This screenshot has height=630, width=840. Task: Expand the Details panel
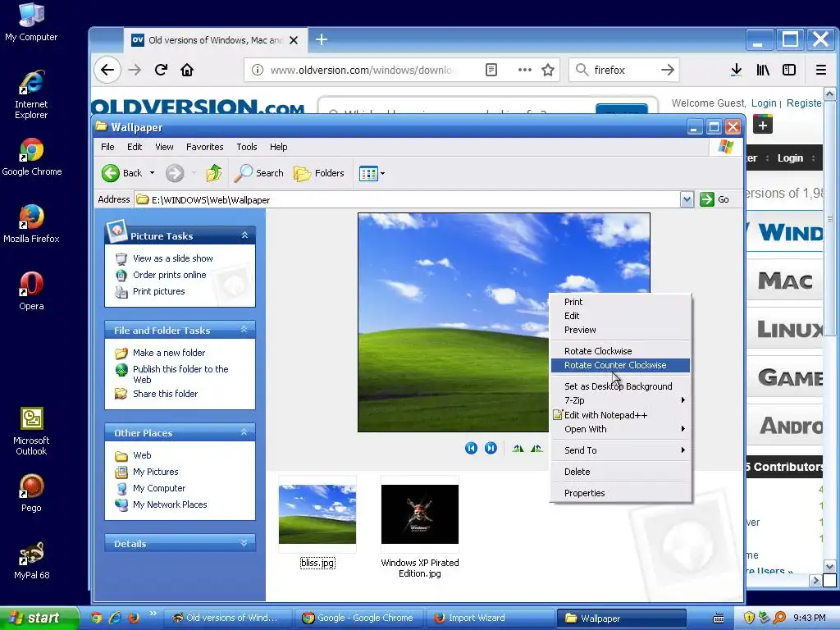[x=244, y=543]
